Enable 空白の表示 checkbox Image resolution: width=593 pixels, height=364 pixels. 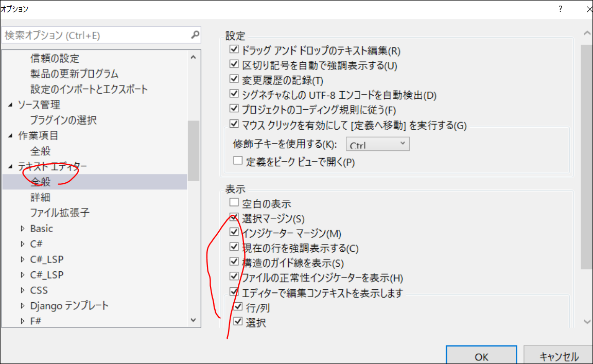point(234,202)
